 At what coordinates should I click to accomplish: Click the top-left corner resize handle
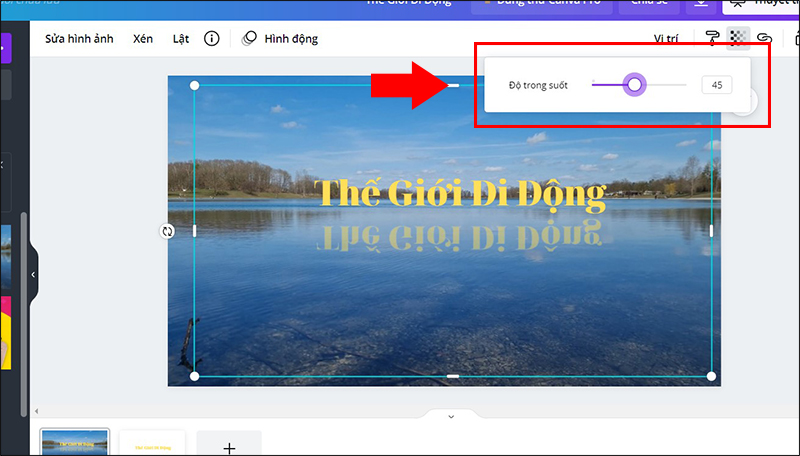point(194,86)
